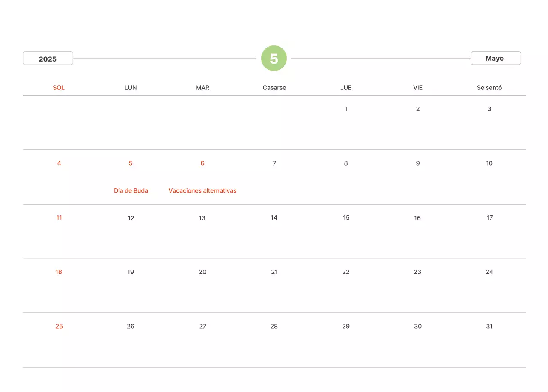This screenshot has height=392, width=548.
Task: Open the Día de Buda holiday
Action: (131, 191)
